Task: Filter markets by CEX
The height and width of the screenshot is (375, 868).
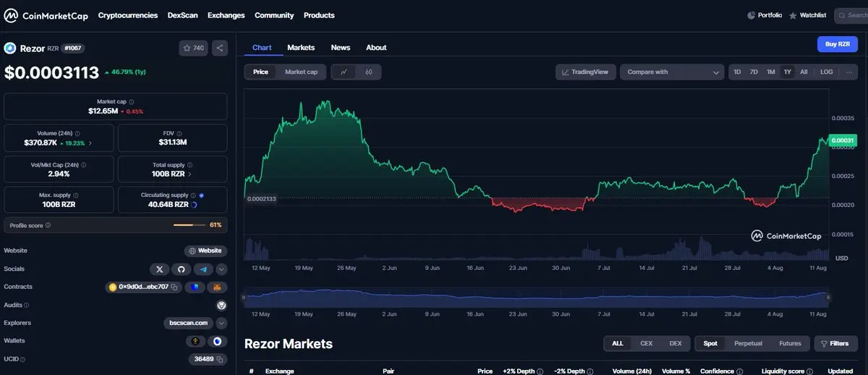Action: coord(647,343)
